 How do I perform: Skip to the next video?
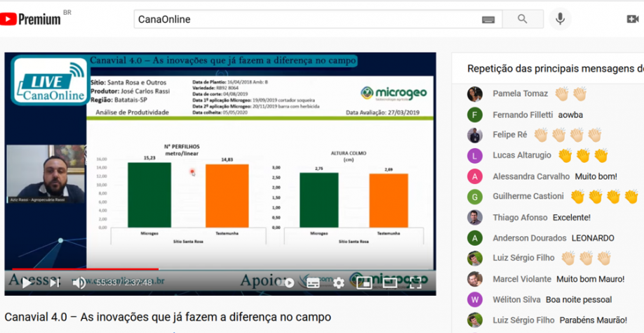tap(54, 282)
